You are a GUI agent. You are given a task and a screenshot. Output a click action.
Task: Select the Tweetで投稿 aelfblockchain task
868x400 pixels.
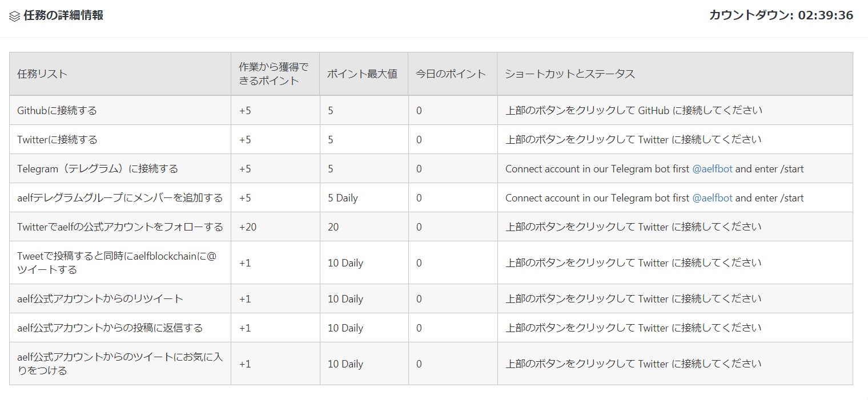coord(116,262)
